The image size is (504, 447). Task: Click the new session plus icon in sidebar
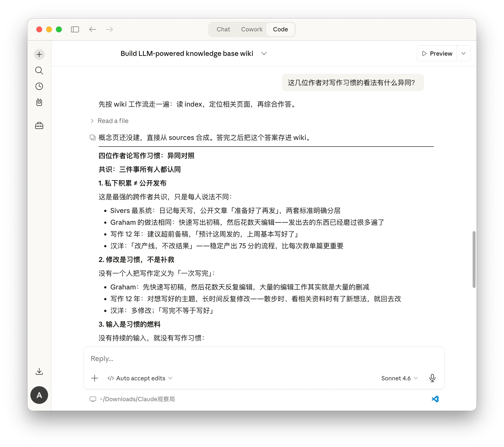[39, 54]
